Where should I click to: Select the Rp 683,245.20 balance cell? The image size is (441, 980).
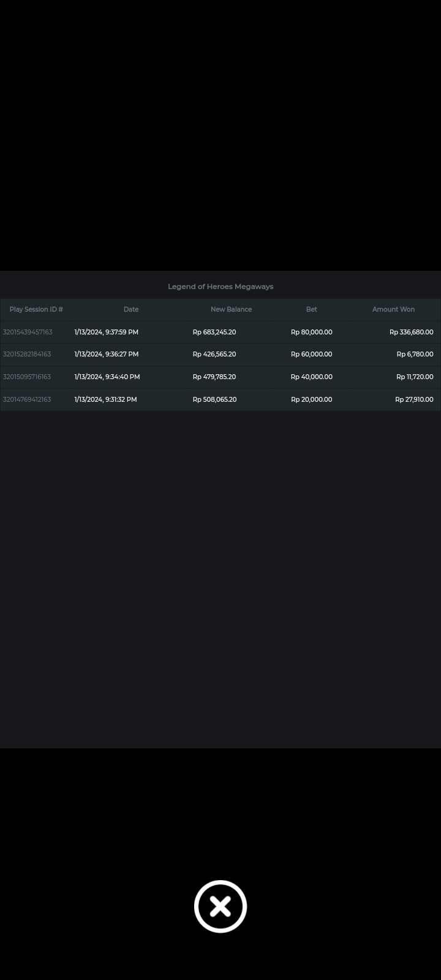pyautogui.click(x=214, y=332)
